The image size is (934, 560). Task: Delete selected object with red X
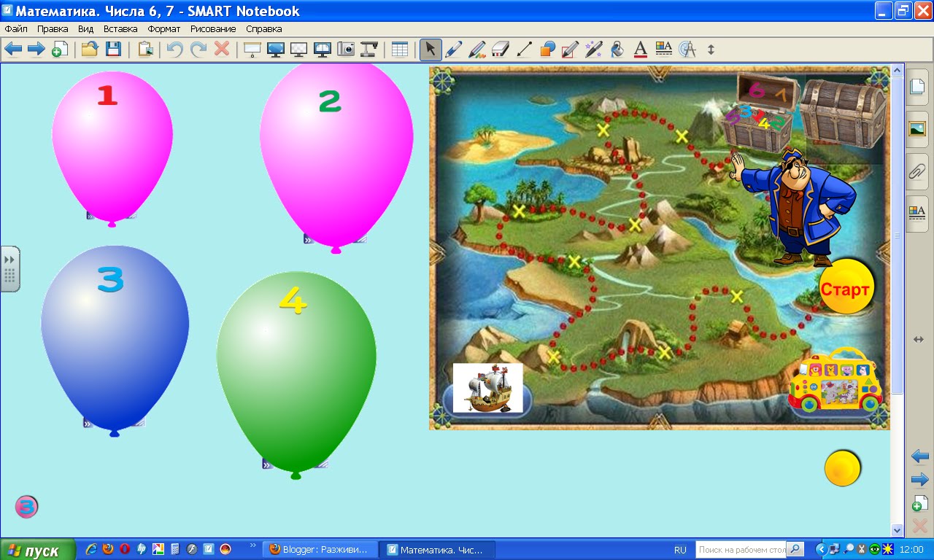coord(222,49)
